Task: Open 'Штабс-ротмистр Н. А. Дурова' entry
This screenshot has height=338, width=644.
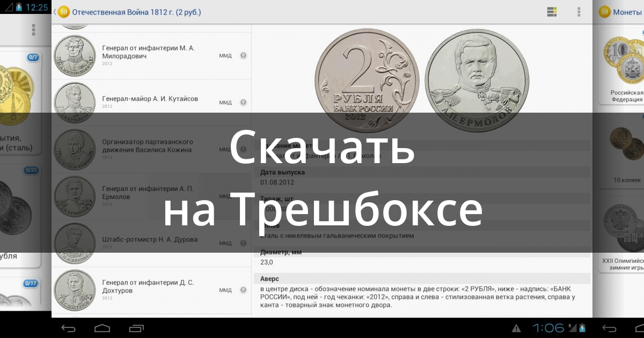Action: tap(151, 243)
